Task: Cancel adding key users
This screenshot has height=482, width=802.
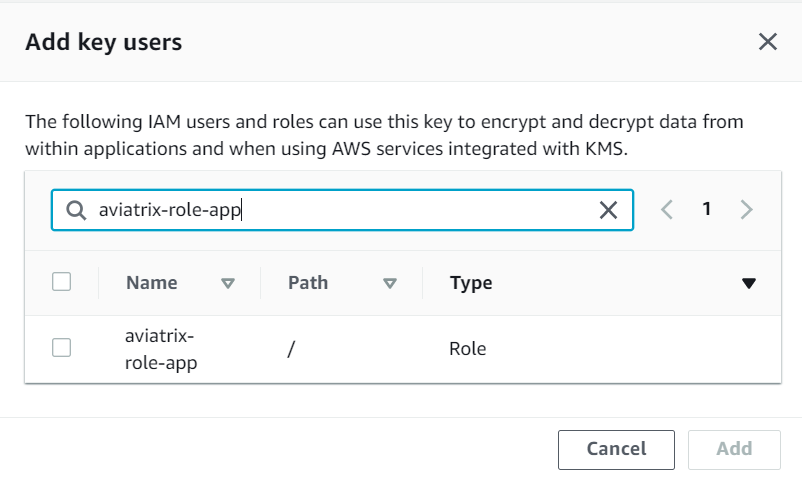Action: tap(616, 449)
